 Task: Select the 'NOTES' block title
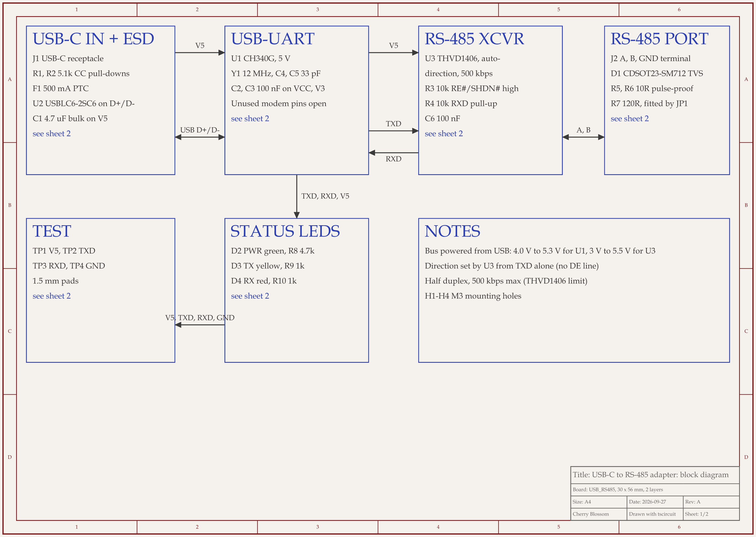pyautogui.click(x=452, y=231)
